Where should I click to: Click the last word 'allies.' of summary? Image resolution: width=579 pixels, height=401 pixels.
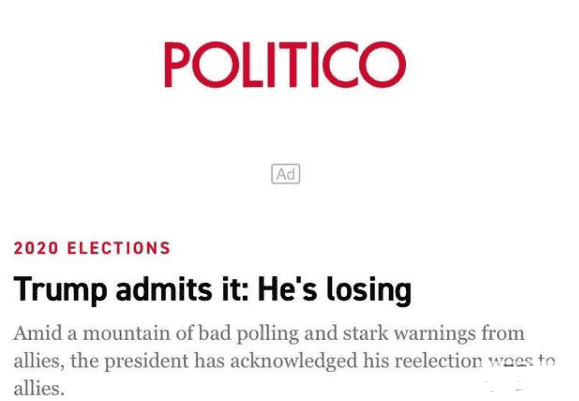click(39, 388)
